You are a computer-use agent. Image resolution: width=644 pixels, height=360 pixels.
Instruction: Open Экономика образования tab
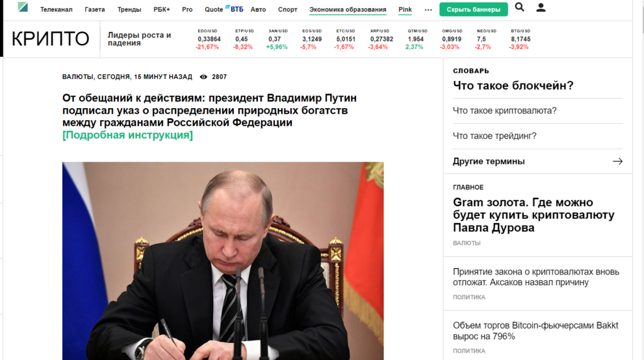(348, 9)
